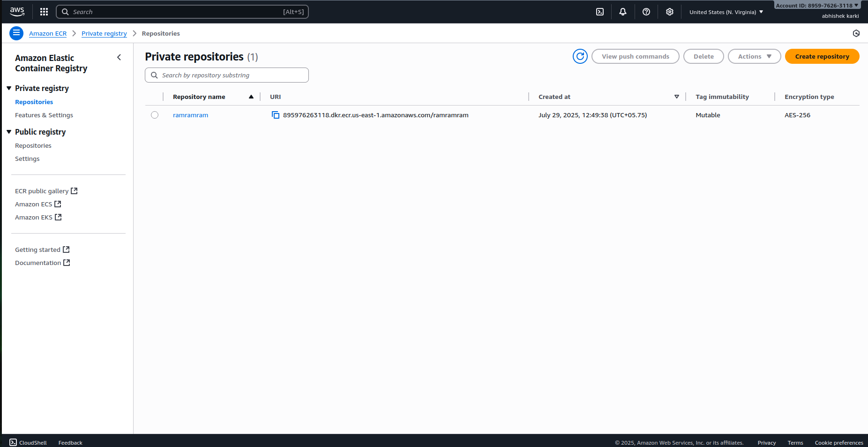Open the info panel icon at top right
868x447 pixels.
[x=856, y=33]
